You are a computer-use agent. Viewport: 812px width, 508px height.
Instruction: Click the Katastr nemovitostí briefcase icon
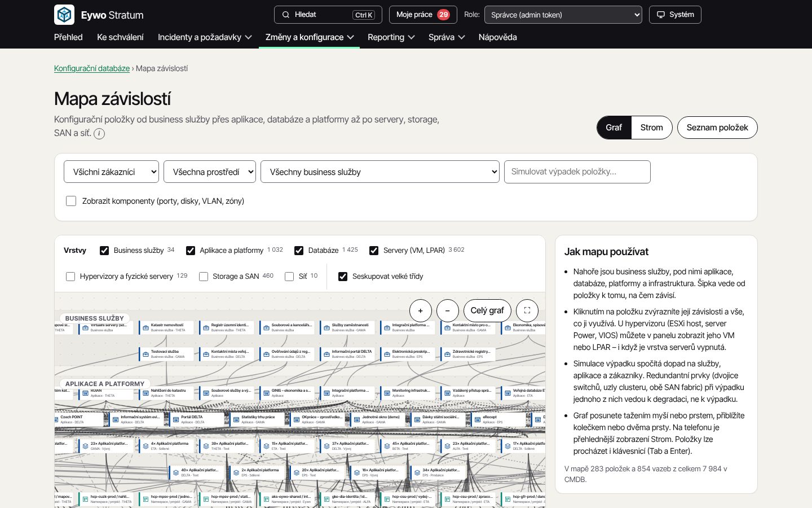145,327
